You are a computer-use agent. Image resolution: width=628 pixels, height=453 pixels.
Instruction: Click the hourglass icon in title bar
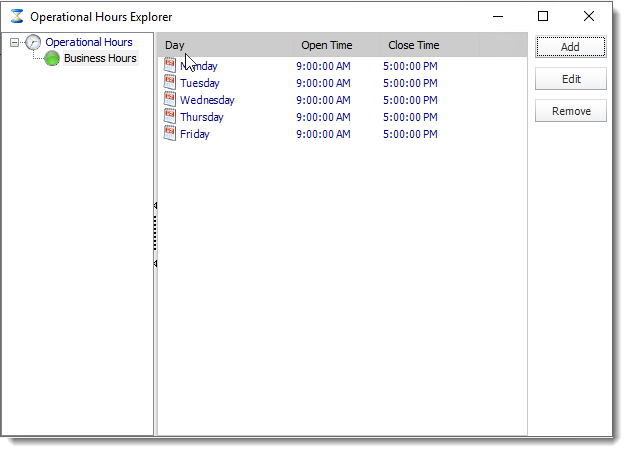point(17,16)
